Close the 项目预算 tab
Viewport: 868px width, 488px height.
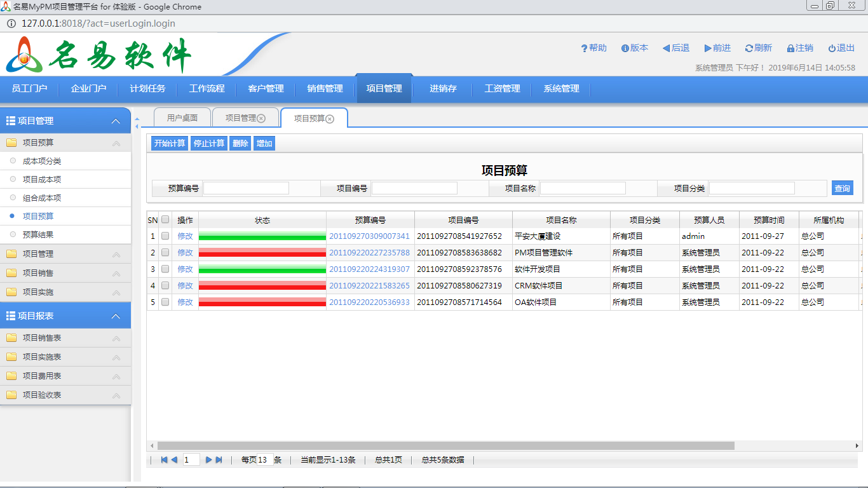(x=330, y=119)
